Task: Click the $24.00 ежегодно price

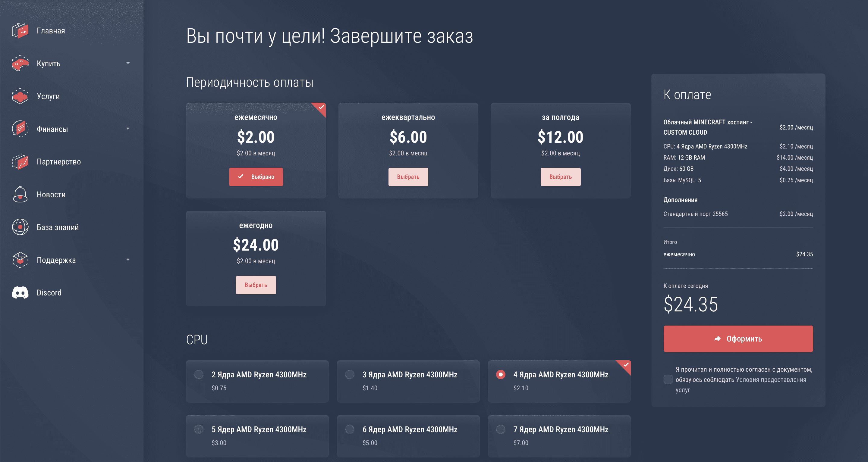Action: tap(256, 245)
